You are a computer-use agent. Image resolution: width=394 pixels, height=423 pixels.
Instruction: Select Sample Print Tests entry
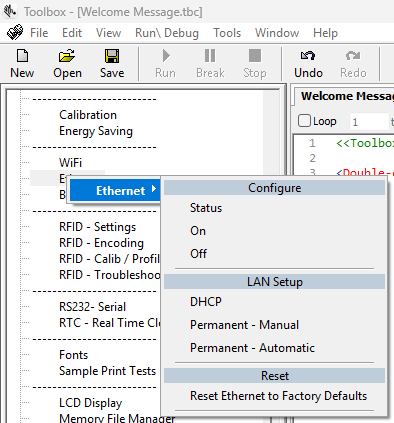coord(107,371)
